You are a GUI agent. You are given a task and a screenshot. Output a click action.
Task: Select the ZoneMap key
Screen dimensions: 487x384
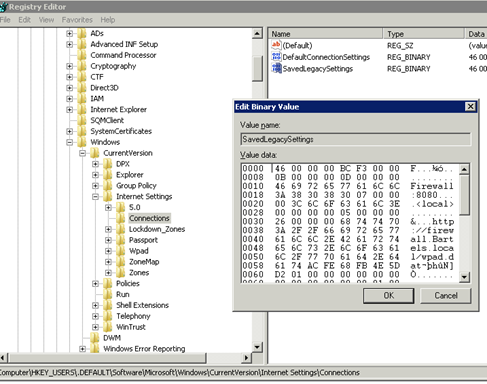tap(144, 262)
